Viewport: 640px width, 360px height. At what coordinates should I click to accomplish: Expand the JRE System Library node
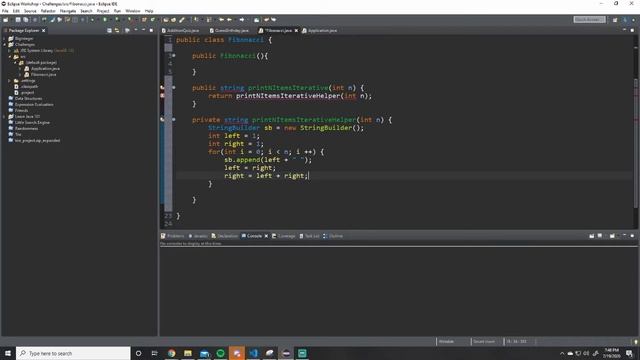click(x=10, y=51)
